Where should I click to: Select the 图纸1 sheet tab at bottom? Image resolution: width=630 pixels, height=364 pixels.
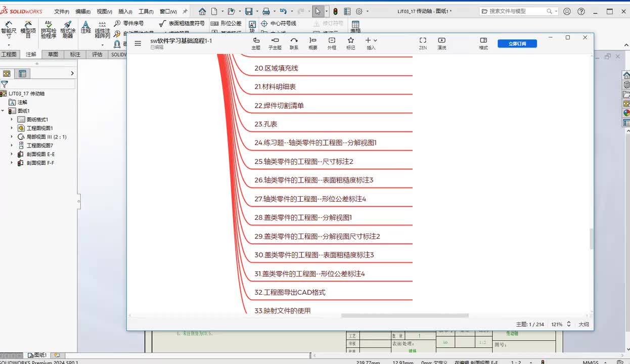coord(37,355)
